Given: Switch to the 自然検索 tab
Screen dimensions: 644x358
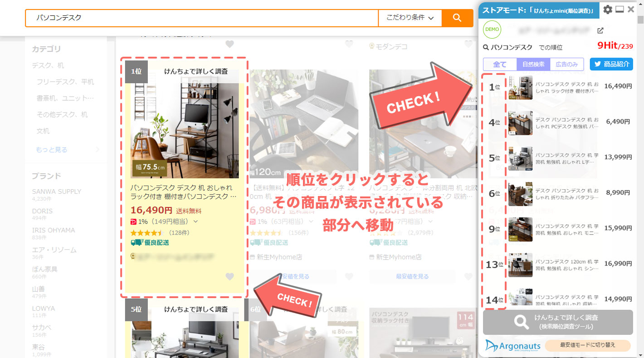Looking at the screenshot, I should coord(533,64).
